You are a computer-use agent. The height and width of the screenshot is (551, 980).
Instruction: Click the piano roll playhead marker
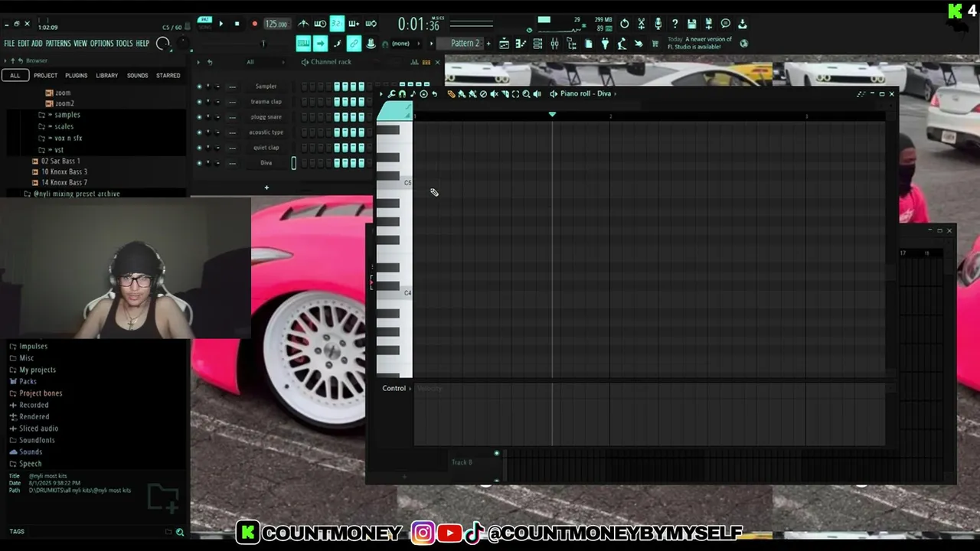click(x=552, y=115)
